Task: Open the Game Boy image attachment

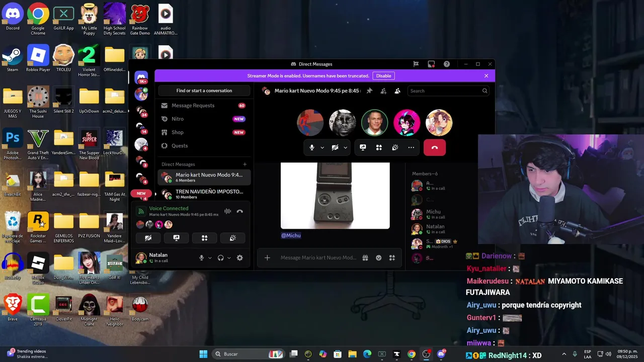Action: pyautogui.click(x=335, y=196)
